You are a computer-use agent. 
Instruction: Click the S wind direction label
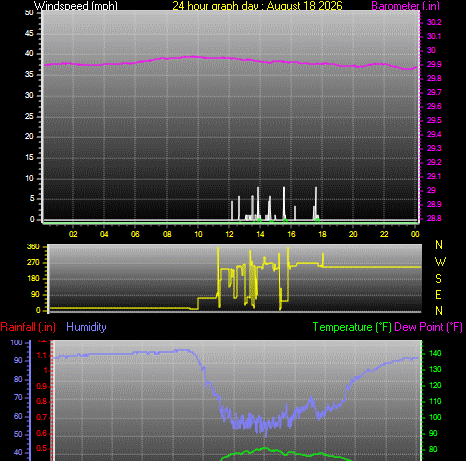(439, 278)
